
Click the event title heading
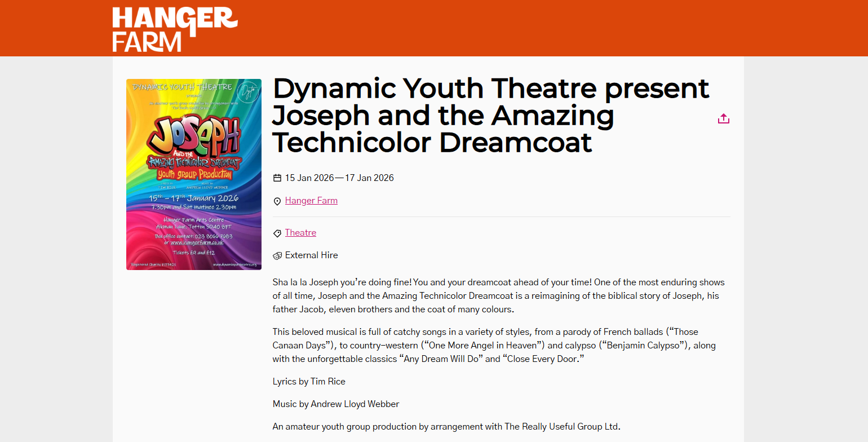(x=490, y=115)
